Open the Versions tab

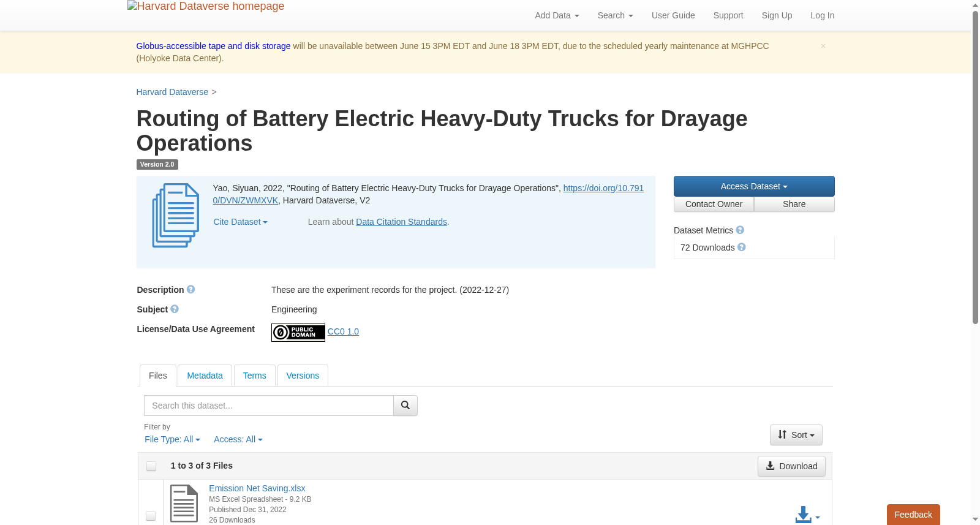pyautogui.click(x=303, y=376)
